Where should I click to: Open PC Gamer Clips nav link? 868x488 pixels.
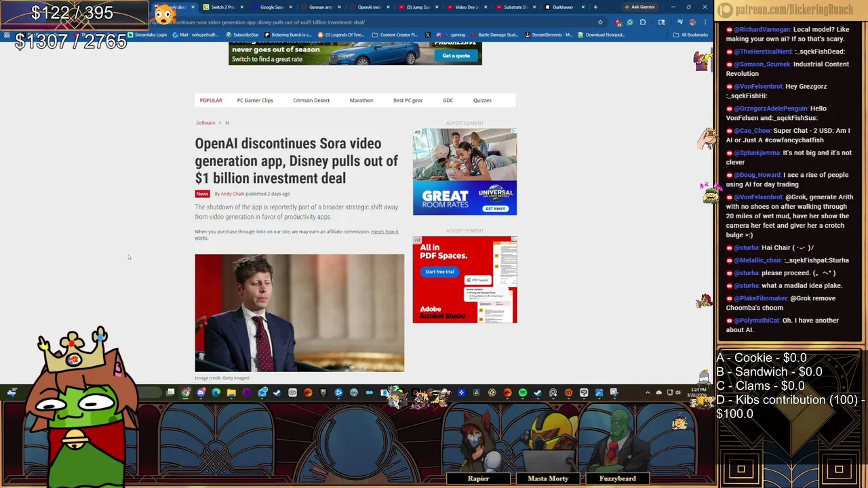pos(255,100)
